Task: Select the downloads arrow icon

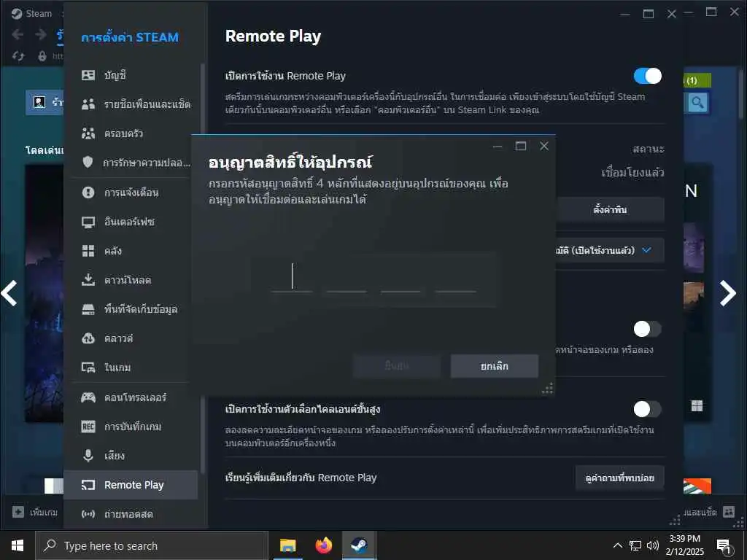Action: click(88, 280)
